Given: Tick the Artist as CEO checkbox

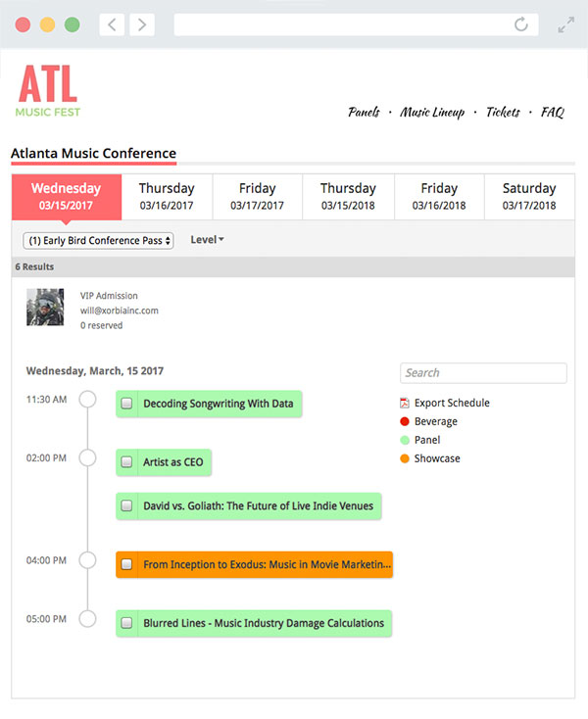Looking at the screenshot, I should click(126, 462).
